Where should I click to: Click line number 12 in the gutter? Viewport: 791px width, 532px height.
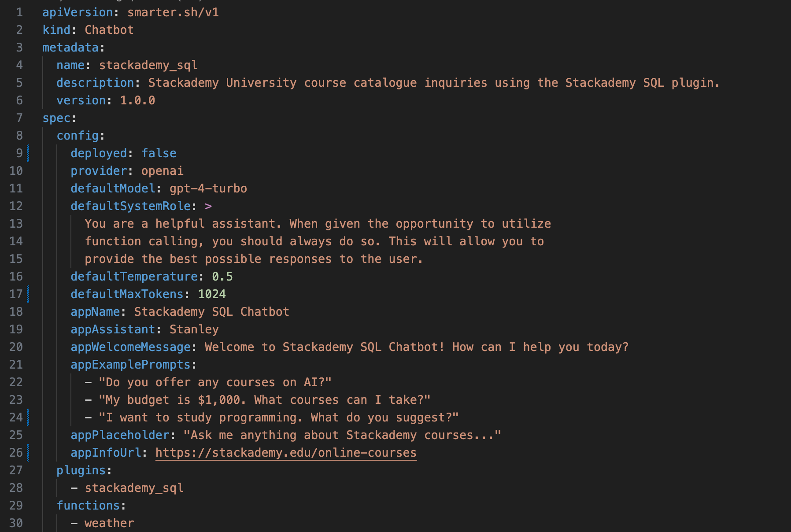point(16,206)
